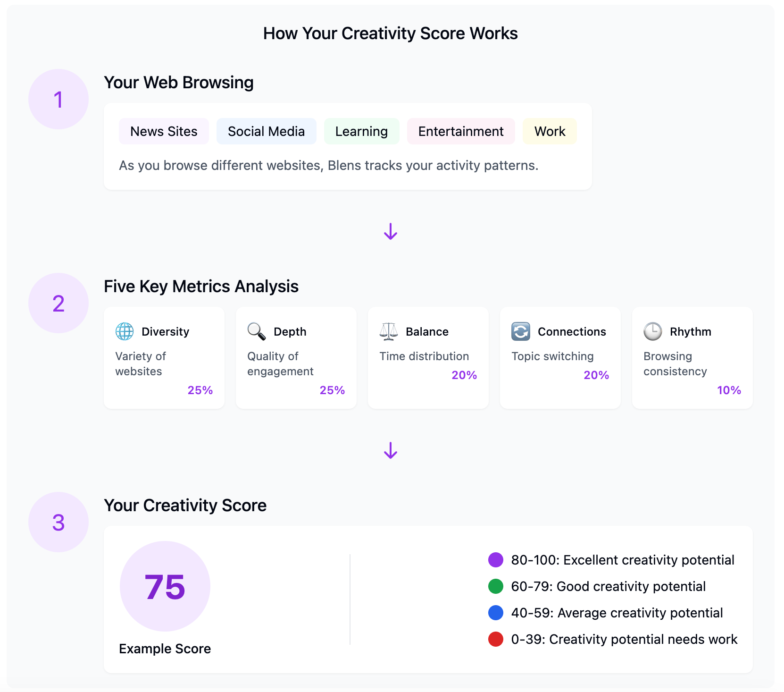Open the Rhythm card details
784x692 pixels.
[x=692, y=358]
